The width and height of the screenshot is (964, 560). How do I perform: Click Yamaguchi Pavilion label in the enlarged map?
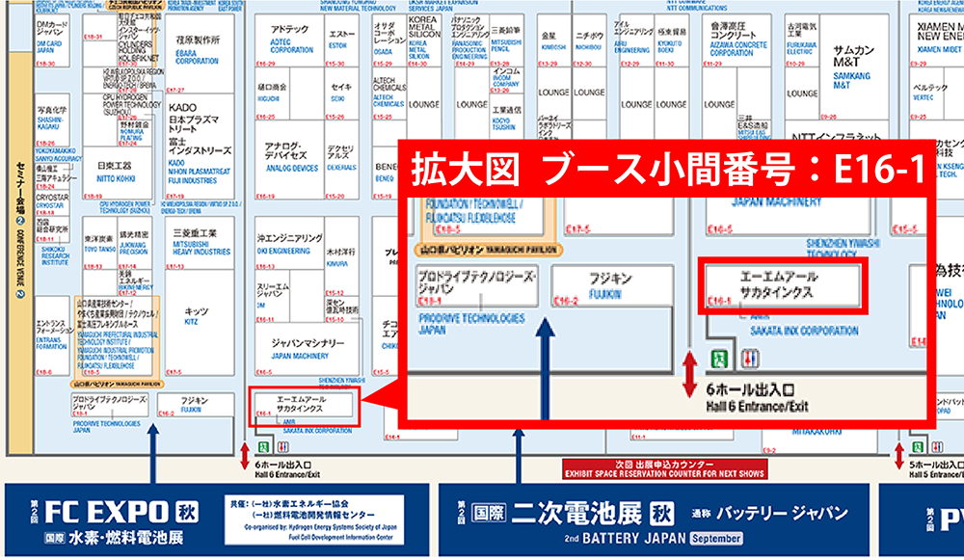489,250
